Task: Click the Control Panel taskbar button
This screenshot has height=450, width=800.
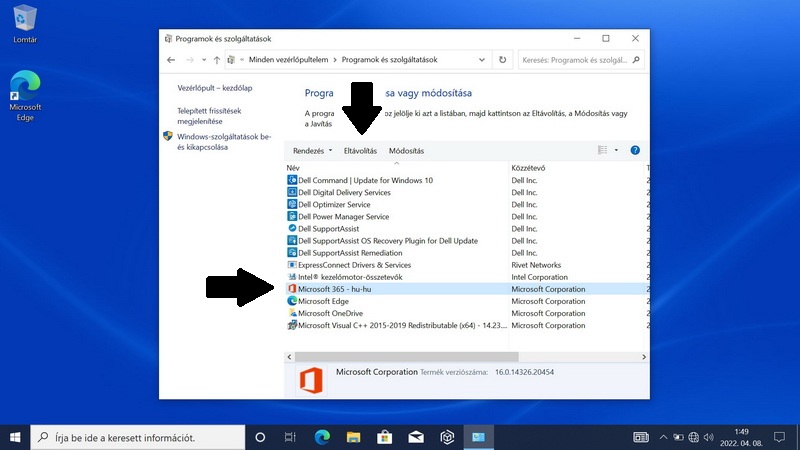Action: 478,437
